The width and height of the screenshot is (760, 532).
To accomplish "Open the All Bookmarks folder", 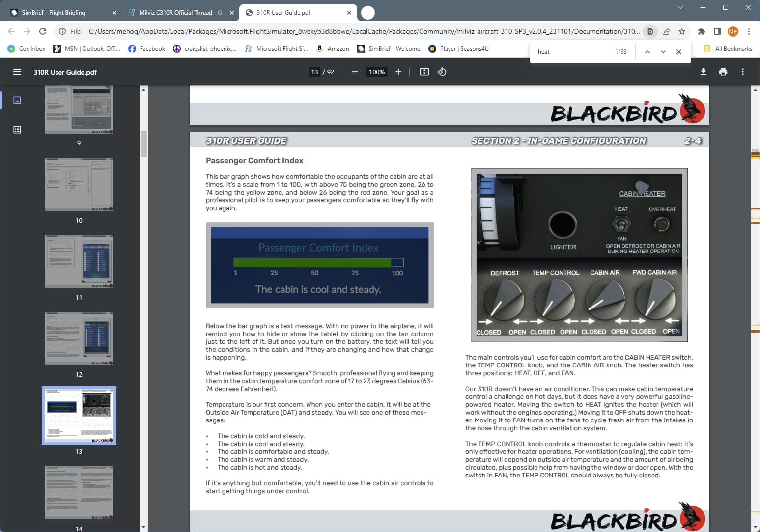I will (x=728, y=49).
